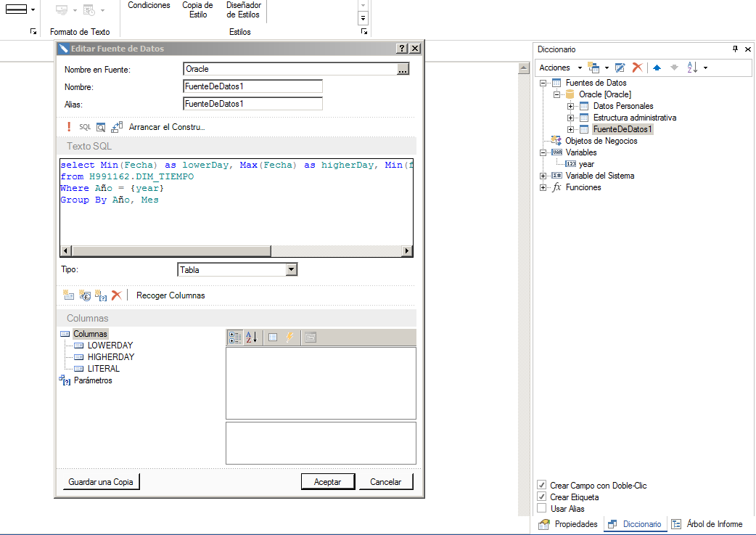Image resolution: width=756 pixels, height=535 pixels.
Task: Click the SQL editor scroll-left arrow
Action: [x=66, y=251]
